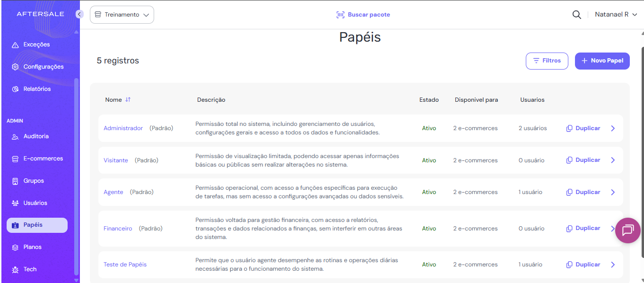Collapse the sidebar with arrow button

[x=79, y=14]
